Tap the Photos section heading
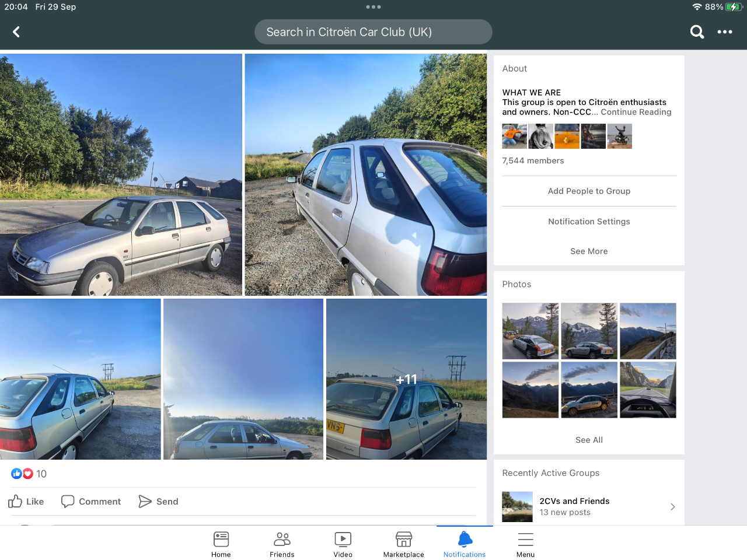Screen dimensions: 747x560 [517, 284]
